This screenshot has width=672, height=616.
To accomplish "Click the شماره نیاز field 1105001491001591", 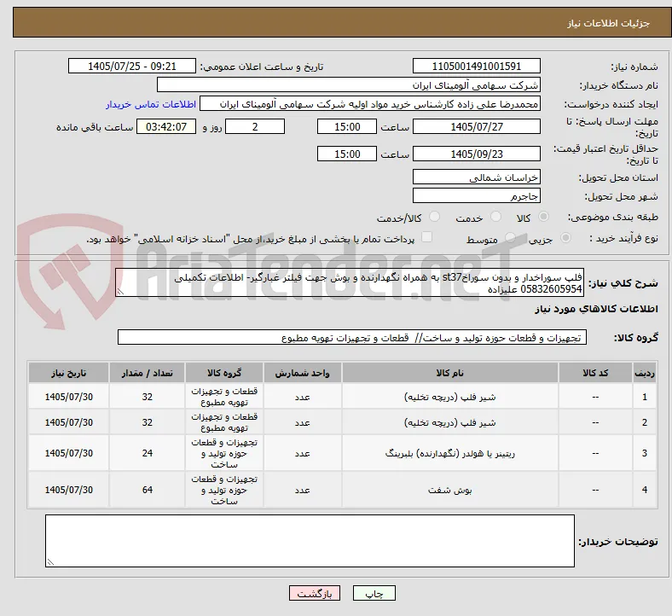I will pyautogui.click(x=477, y=67).
